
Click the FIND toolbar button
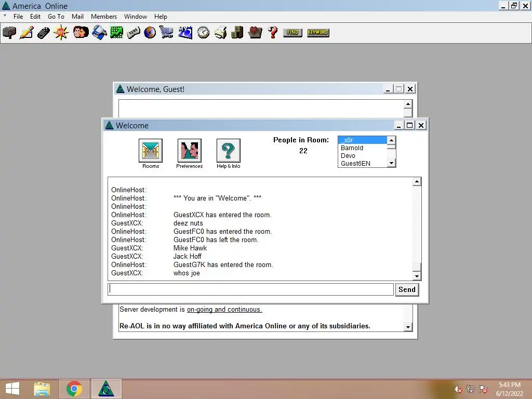[x=292, y=32]
